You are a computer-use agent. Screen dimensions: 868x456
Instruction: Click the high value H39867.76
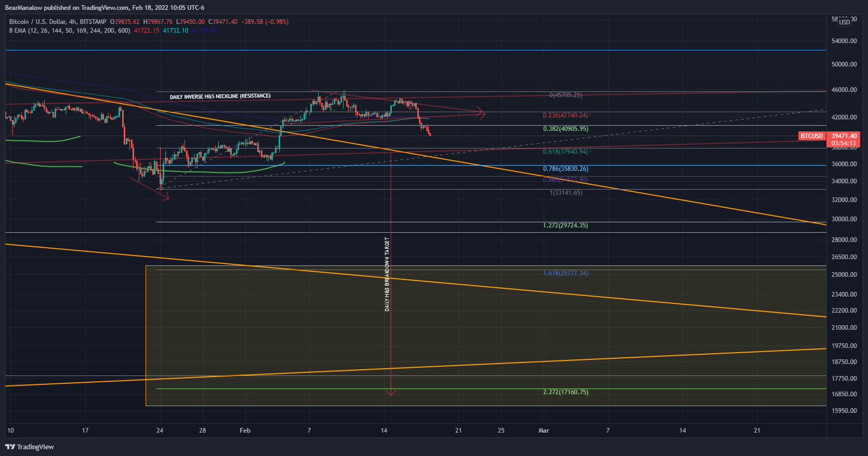coord(158,22)
